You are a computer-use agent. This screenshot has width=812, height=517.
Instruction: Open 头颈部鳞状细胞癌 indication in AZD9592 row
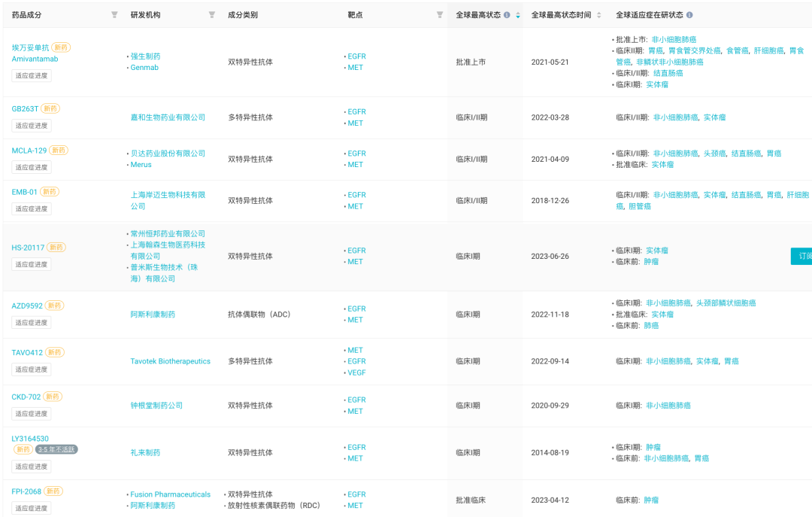[x=726, y=303]
